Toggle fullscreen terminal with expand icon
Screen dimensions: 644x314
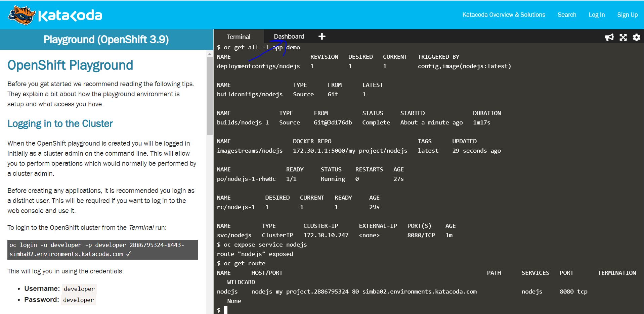623,37
